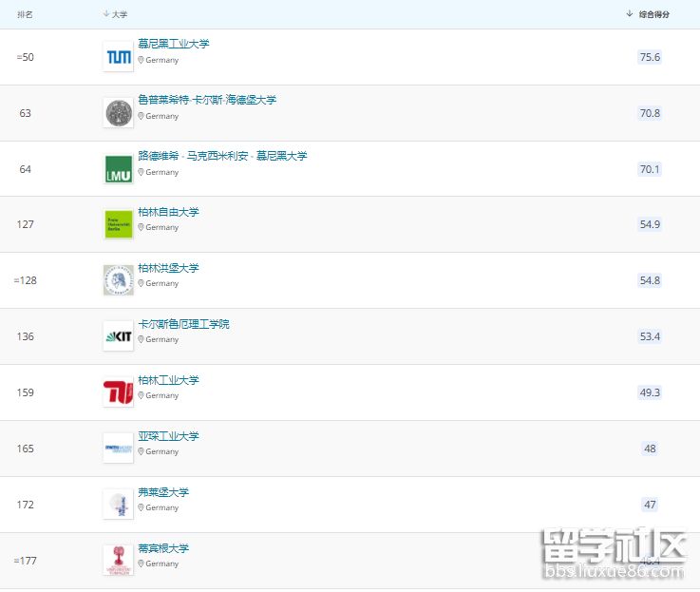Click the Freie Universität Berlin logo

click(119, 225)
